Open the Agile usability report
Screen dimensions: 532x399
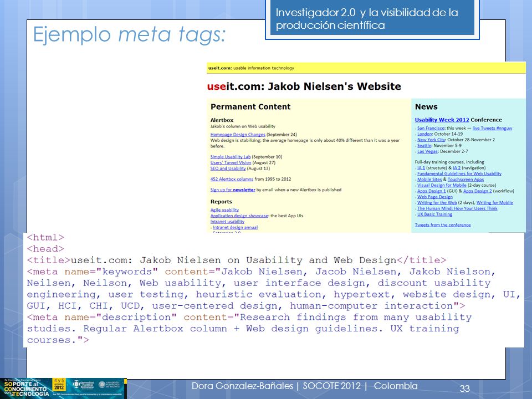pos(224,210)
